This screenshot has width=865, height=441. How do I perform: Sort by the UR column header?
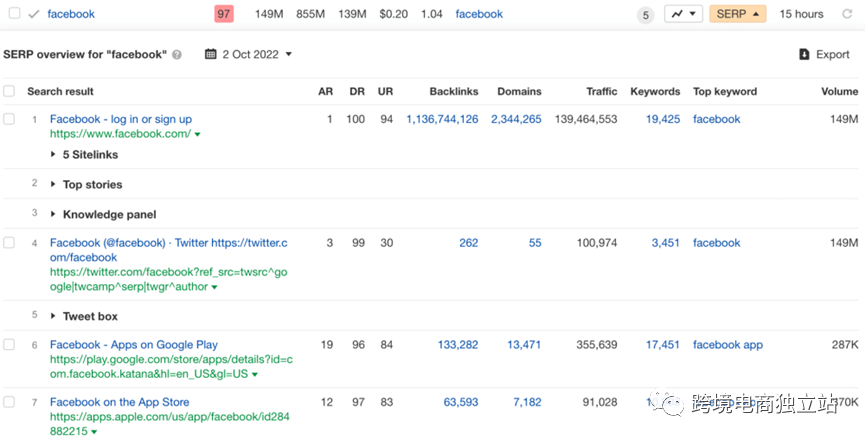tap(385, 92)
